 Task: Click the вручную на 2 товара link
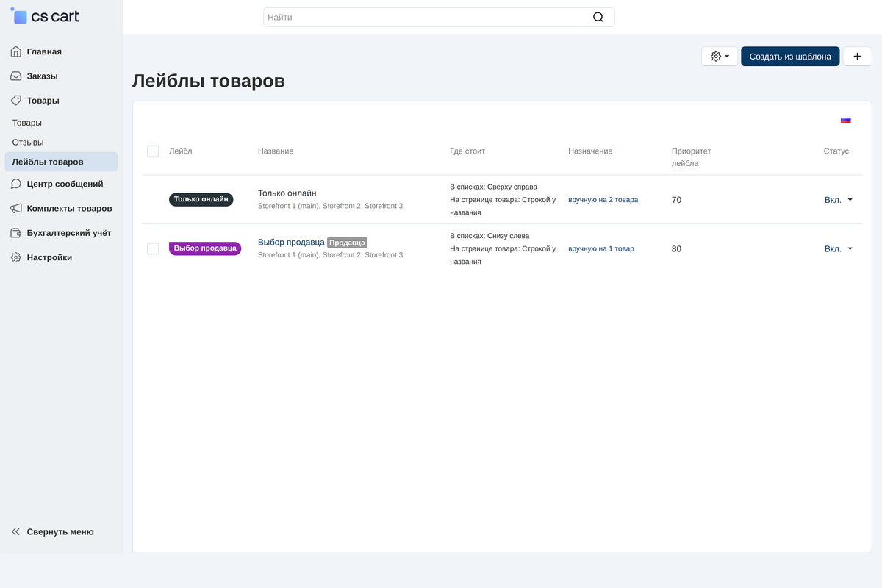point(603,200)
